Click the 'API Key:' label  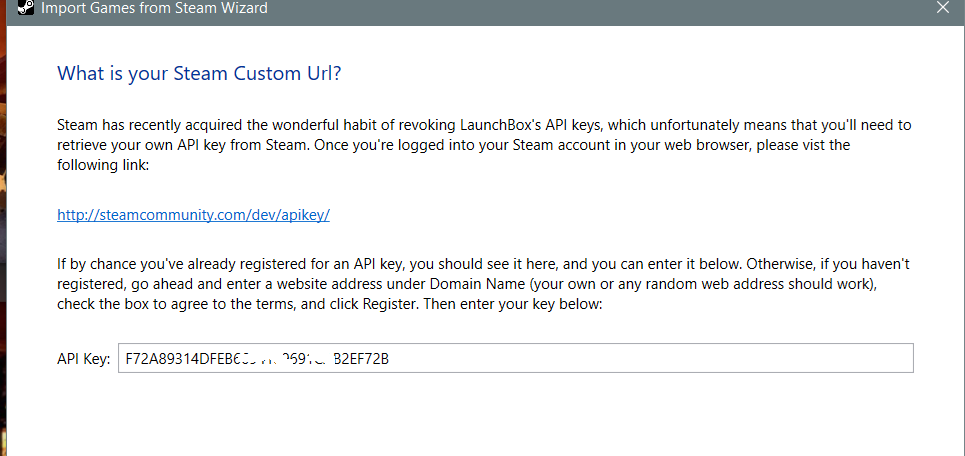84,359
